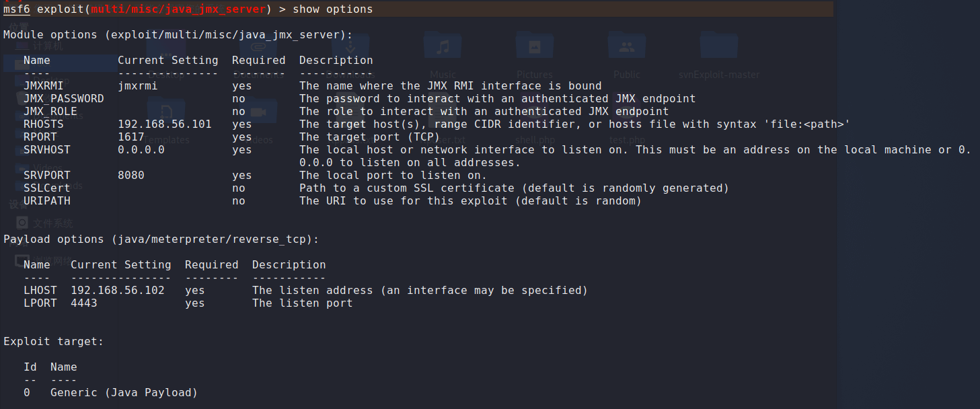The height and width of the screenshot is (409, 980).
Task: Click 'The local port to listen on.' description
Action: click(x=393, y=175)
